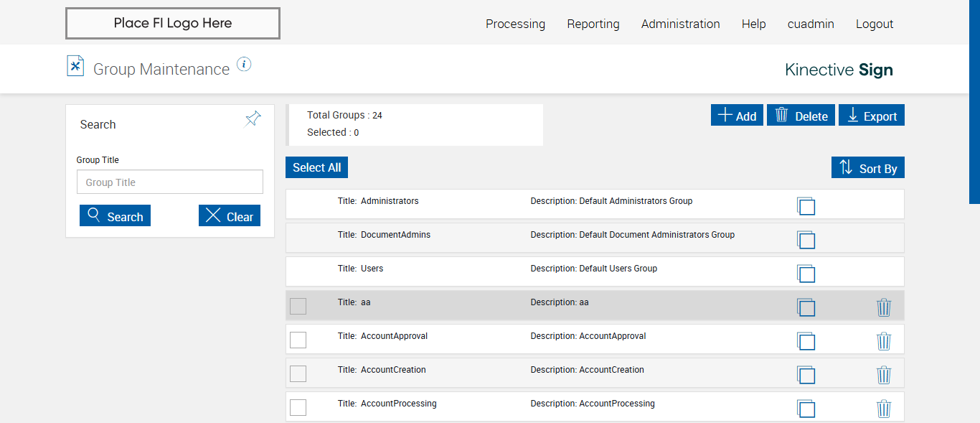
Task: Click the copy icon for Administrators group
Action: click(806, 206)
